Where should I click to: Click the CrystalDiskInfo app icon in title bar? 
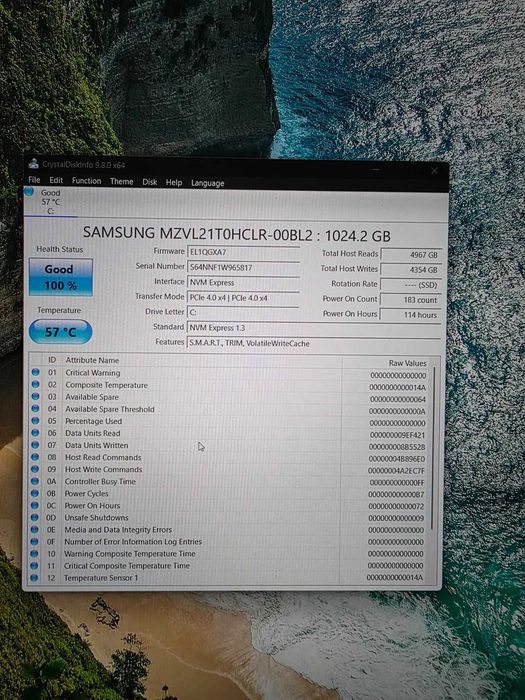[x=33, y=164]
